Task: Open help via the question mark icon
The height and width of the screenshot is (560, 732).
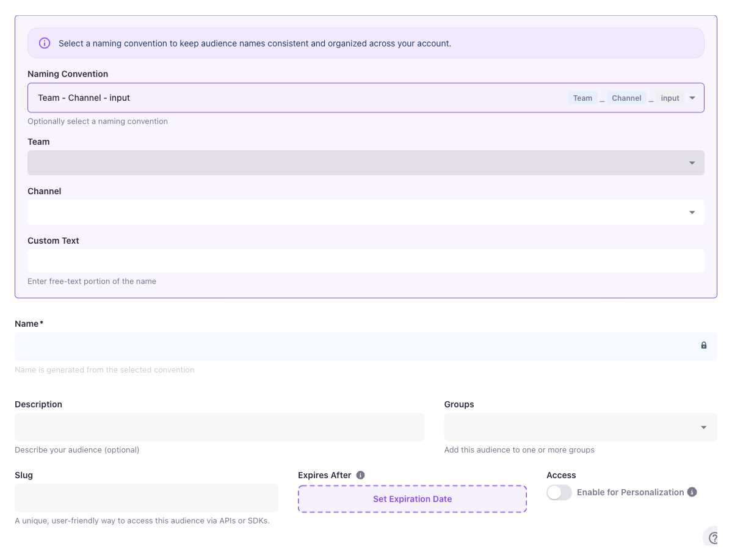Action: 713,536
